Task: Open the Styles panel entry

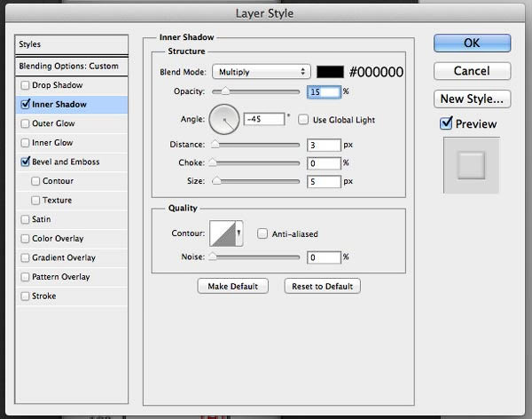Action: coord(71,44)
